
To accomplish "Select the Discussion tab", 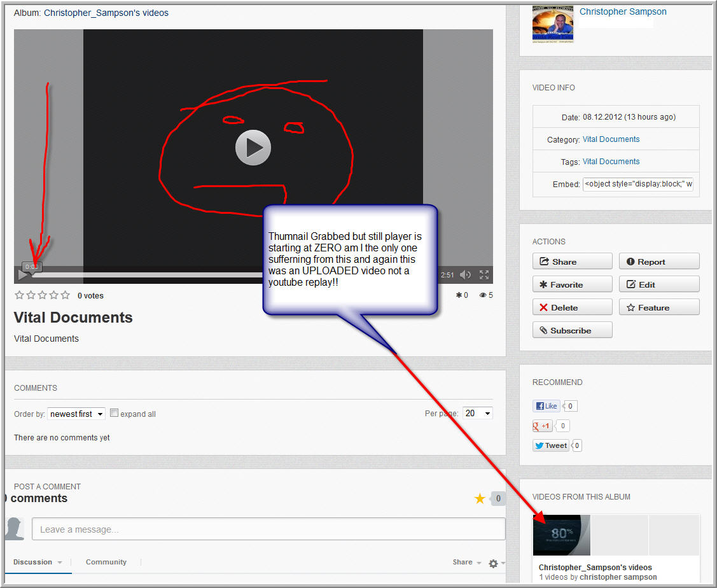I will coord(33,563).
